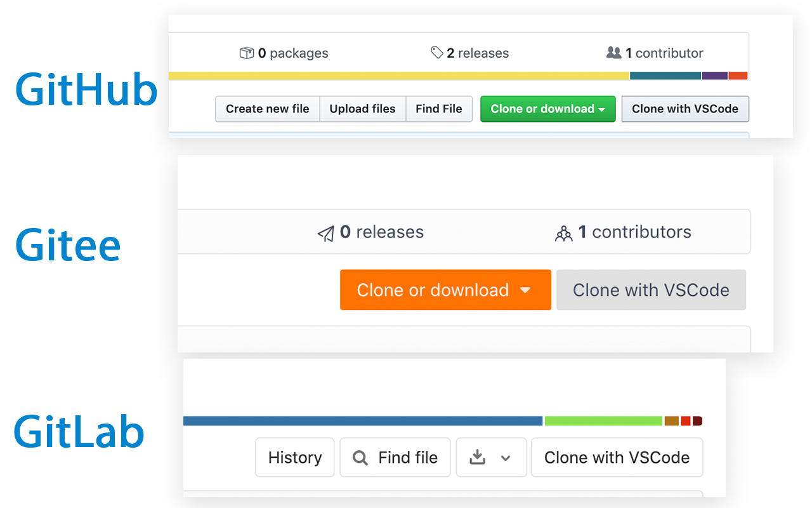Click the GitHub contributor people icon
Screen dimensions: 812x508
coord(613,53)
